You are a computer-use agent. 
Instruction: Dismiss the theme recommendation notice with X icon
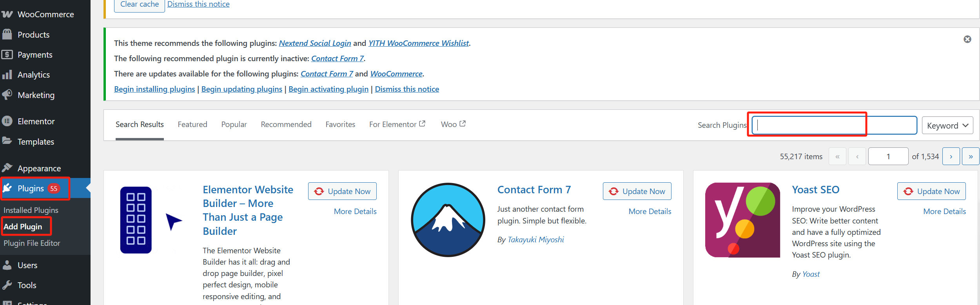pos(967,39)
